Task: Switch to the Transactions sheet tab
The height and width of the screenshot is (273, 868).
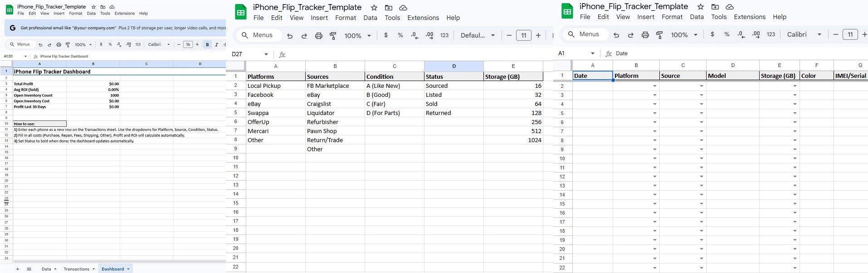Action: coord(76,269)
